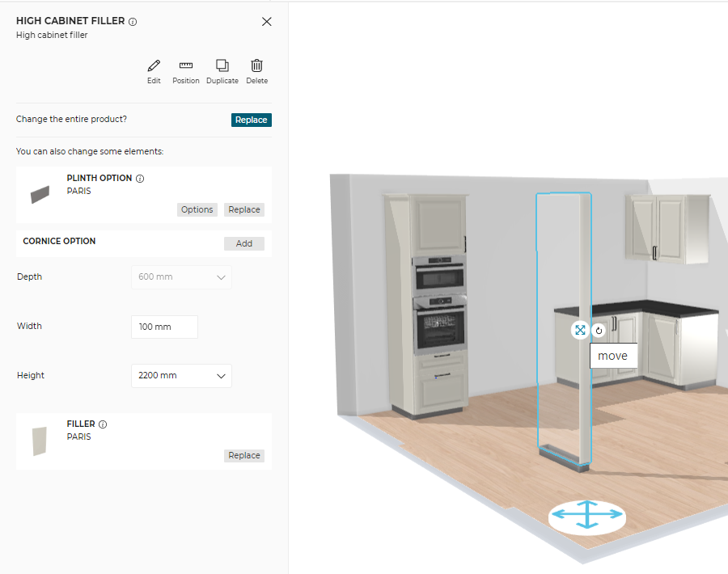Add a cornice option

click(x=244, y=243)
